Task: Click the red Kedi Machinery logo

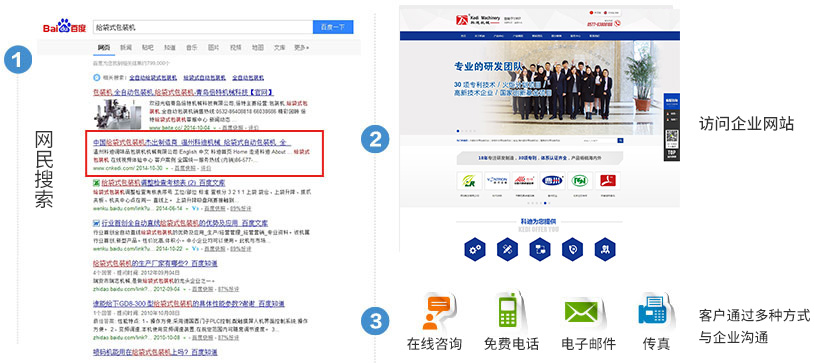Action: 463,22
